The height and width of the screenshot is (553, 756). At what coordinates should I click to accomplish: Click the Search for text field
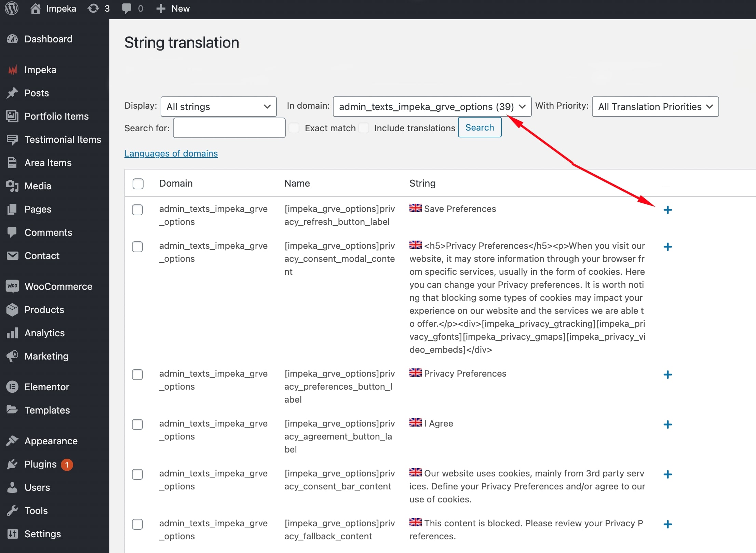pos(229,128)
